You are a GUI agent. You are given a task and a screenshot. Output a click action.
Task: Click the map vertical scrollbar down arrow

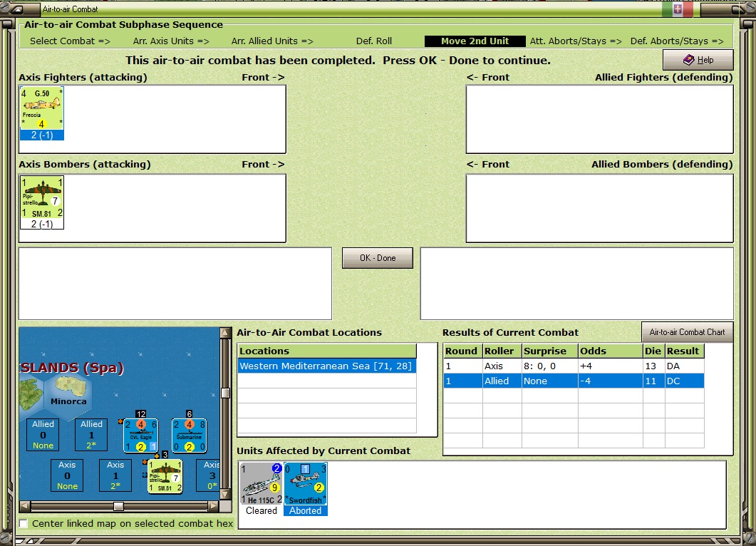(x=225, y=495)
